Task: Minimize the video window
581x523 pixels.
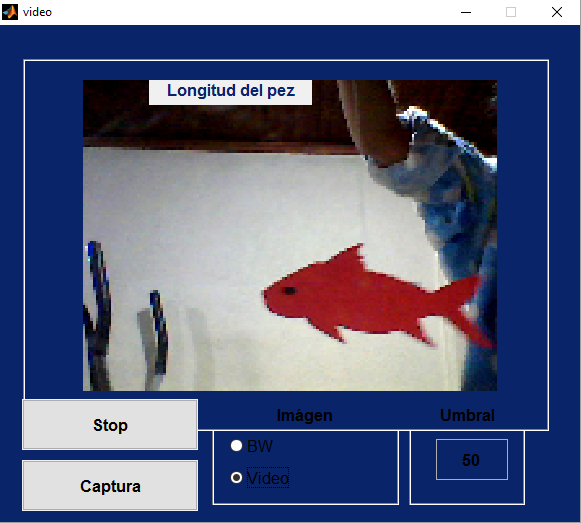Action: click(x=466, y=12)
